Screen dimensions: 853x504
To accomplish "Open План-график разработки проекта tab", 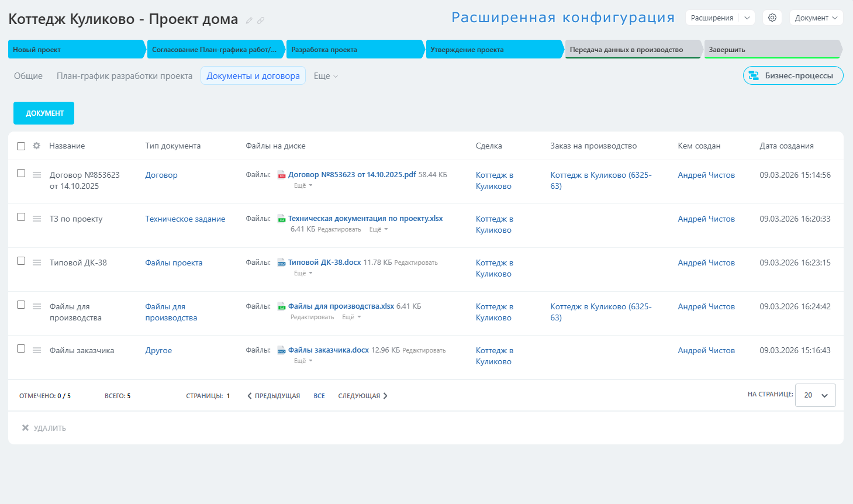I will coord(125,76).
